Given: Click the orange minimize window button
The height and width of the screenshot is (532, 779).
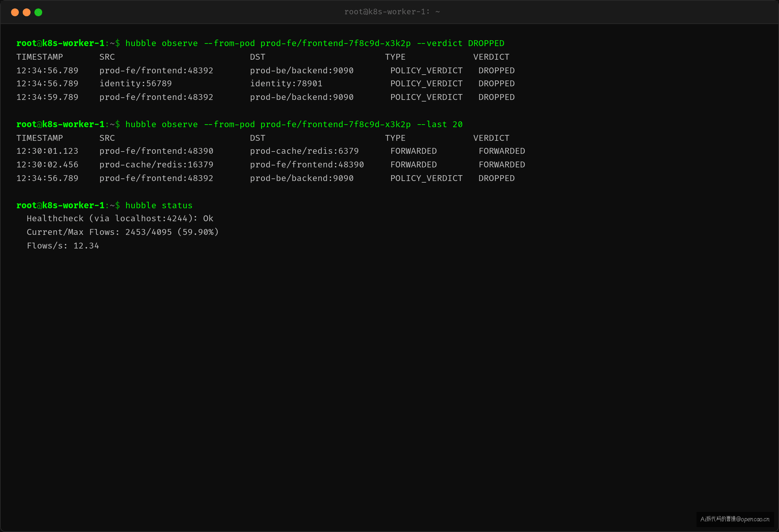Looking at the screenshot, I should point(27,12).
